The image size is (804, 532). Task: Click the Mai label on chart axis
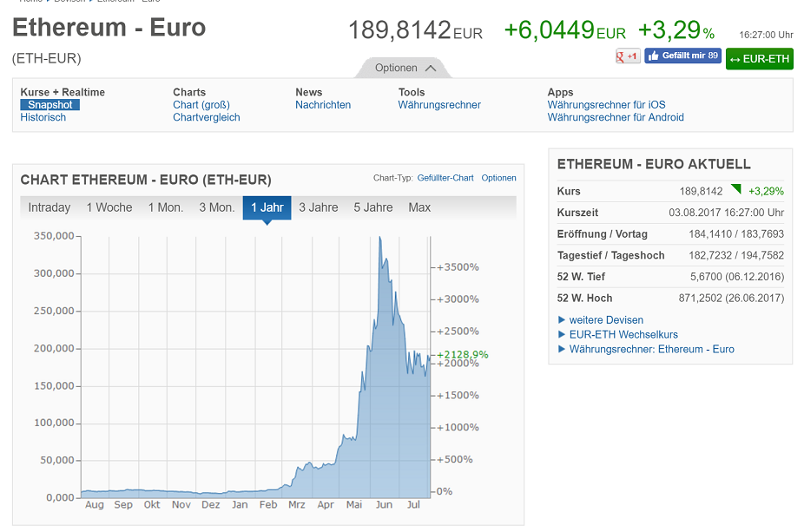tap(353, 505)
